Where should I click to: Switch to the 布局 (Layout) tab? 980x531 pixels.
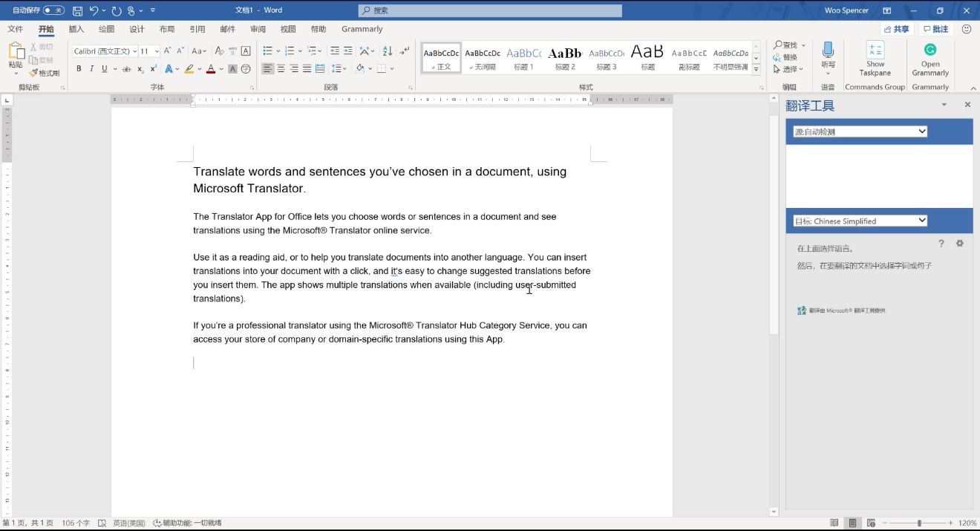tap(167, 29)
